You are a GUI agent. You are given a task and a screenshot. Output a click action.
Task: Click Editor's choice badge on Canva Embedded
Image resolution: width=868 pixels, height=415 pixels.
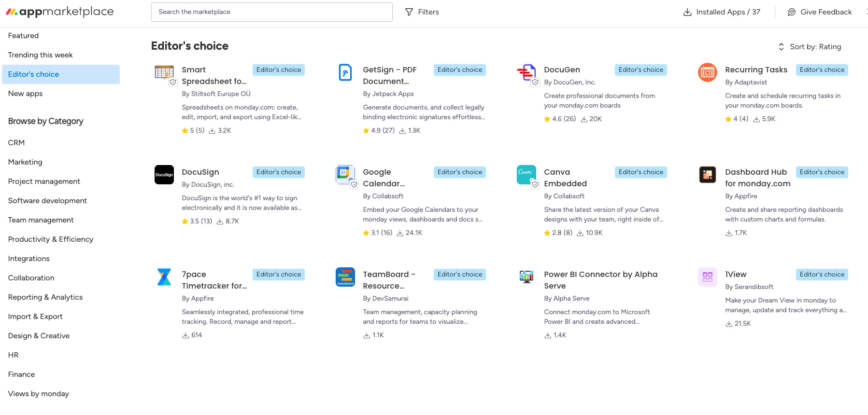coord(640,172)
